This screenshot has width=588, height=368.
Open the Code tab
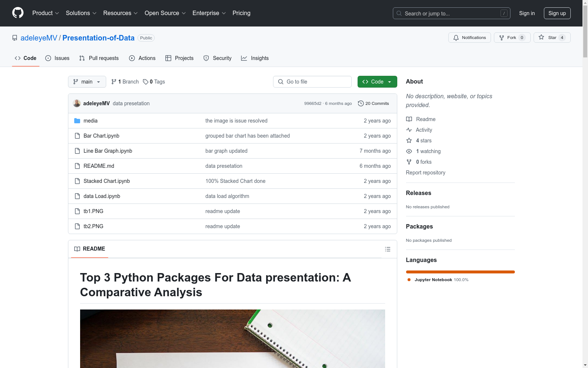coord(26,58)
